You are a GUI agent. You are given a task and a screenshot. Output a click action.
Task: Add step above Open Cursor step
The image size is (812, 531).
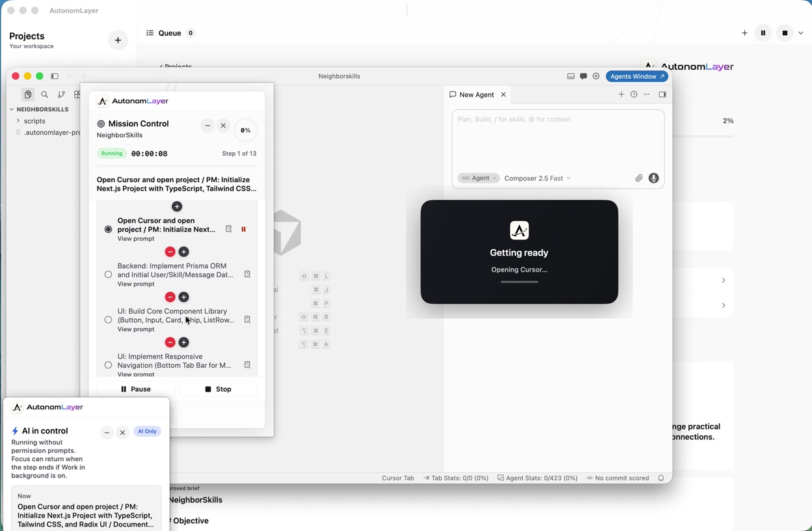pyautogui.click(x=177, y=206)
